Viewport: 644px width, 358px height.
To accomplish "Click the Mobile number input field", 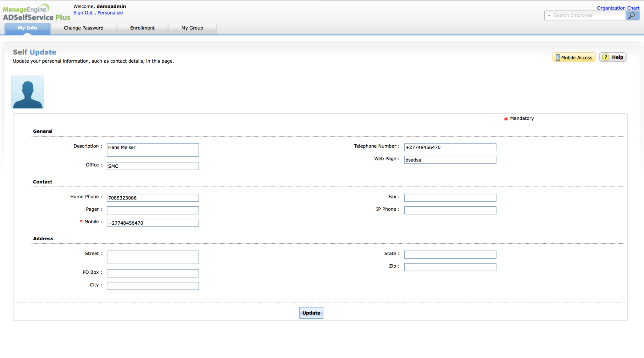I will (x=153, y=223).
